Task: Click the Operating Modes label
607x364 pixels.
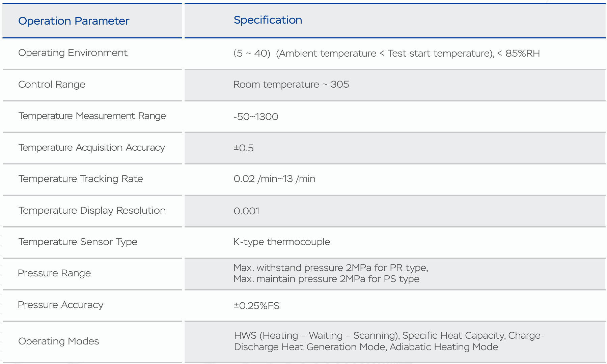Action: pos(58,341)
